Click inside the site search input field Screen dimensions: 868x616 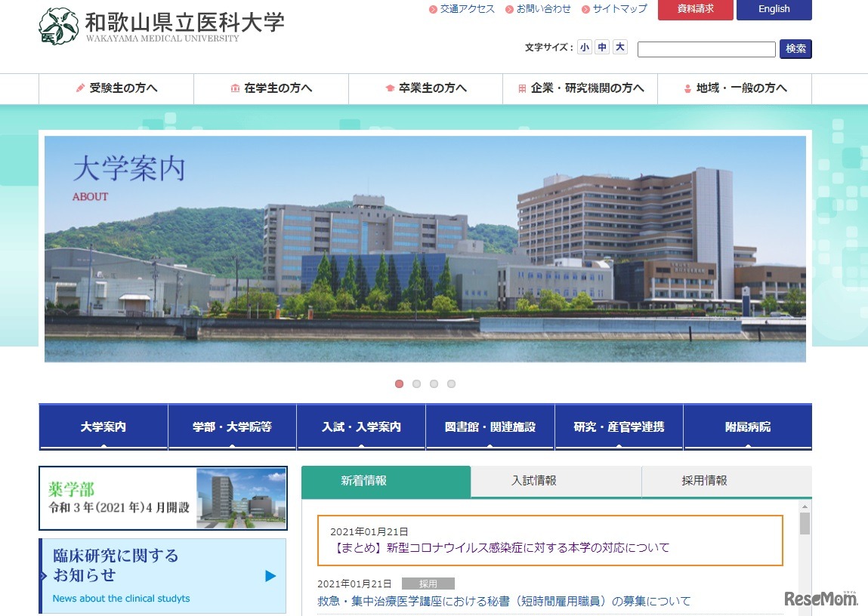706,49
